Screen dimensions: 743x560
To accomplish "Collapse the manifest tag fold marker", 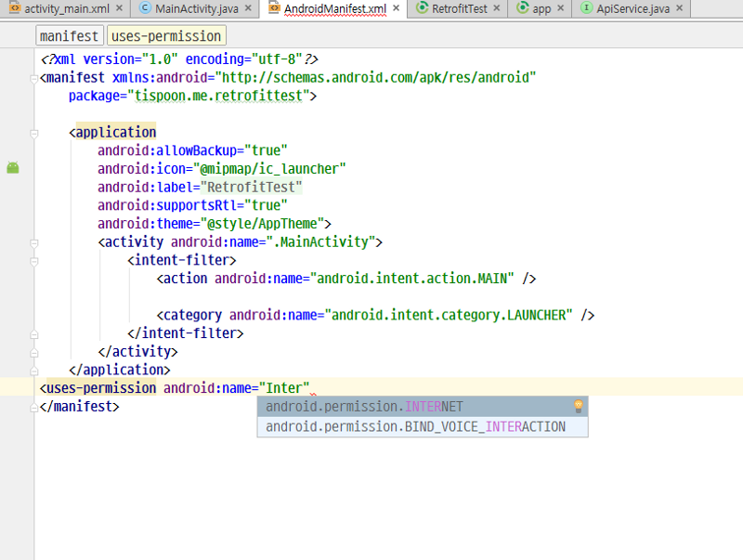I will tap(33, 78).
